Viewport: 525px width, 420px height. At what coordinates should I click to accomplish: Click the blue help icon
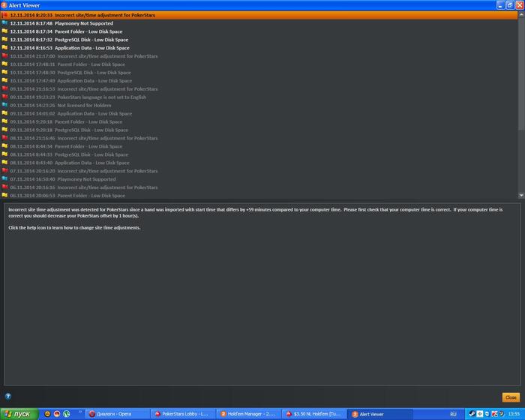point(8,396)
